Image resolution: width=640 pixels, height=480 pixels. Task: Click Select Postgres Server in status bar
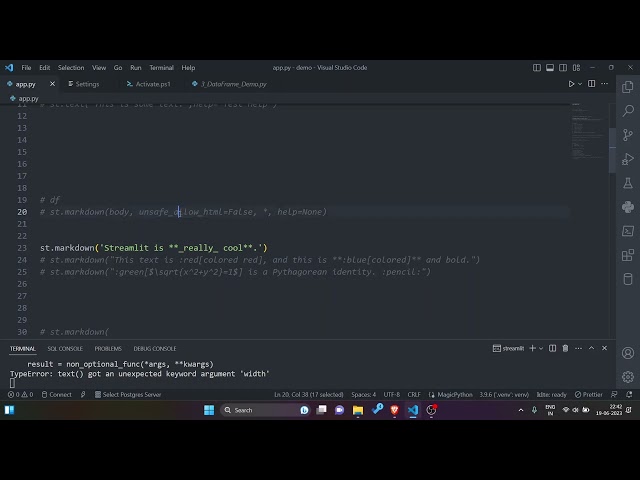pos(128,395)
